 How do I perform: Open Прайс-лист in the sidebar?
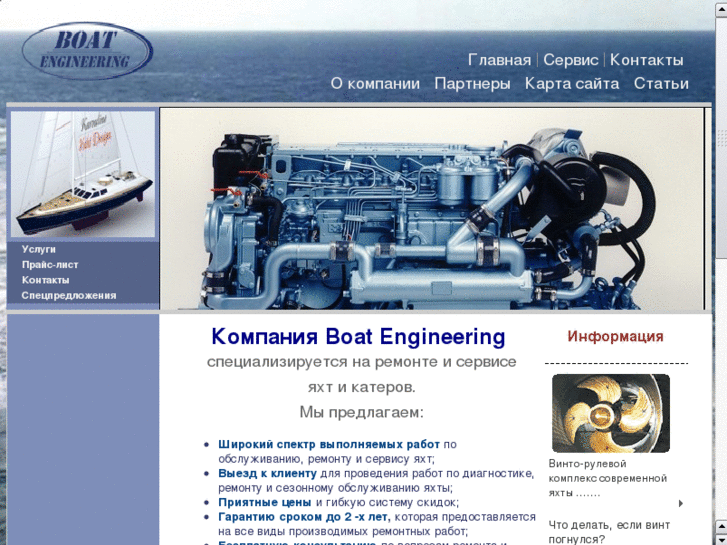(x=50, y=264)
